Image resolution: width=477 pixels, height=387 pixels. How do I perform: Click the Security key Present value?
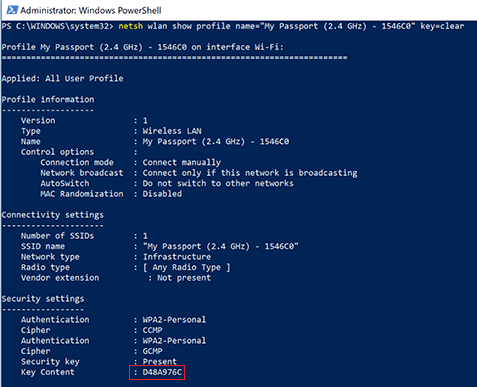(160, 361)
